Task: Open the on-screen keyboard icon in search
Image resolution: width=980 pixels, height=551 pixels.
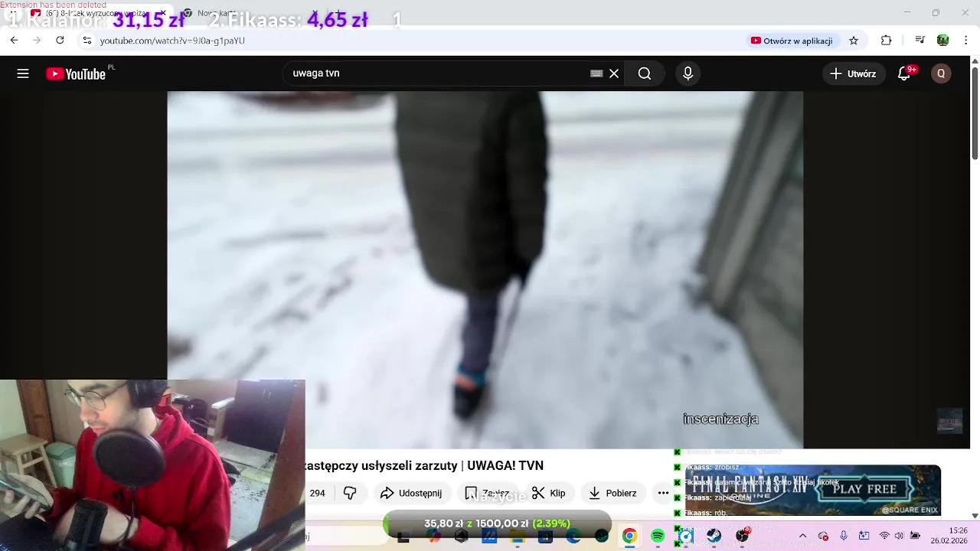Action: pyautogui.click(x=596, y=73)
